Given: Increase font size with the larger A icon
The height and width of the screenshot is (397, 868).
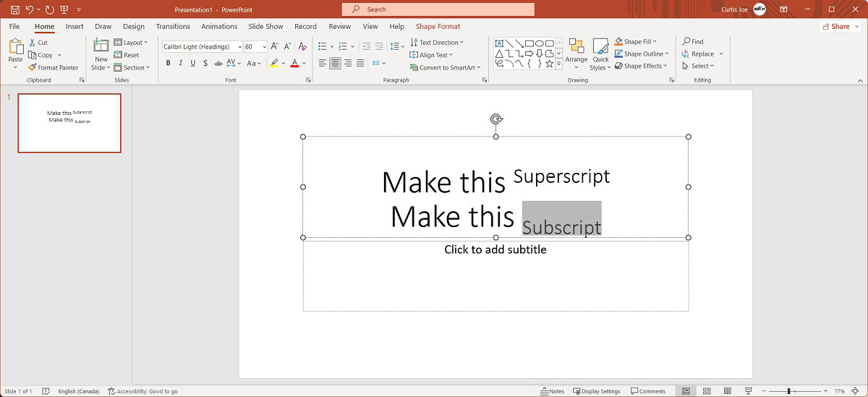Looking at the screenshot, I should pyautogui.click(x=274, y=46).
